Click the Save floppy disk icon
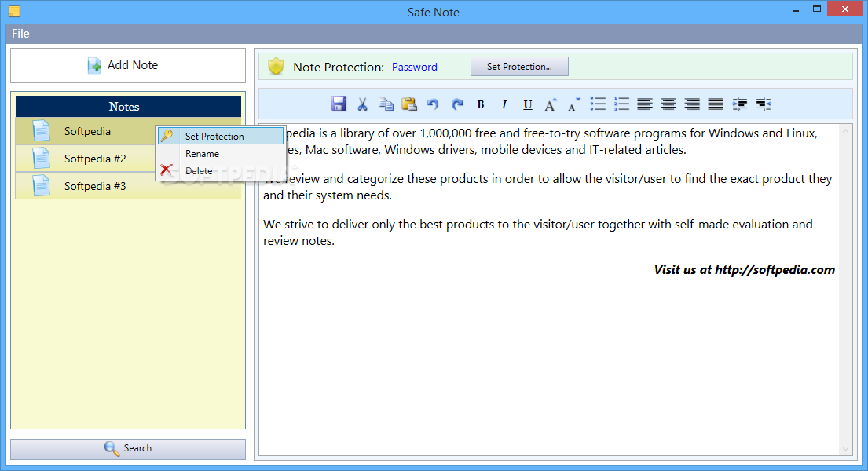Screen dimensions: 868x471 click(x=339, y=104)
